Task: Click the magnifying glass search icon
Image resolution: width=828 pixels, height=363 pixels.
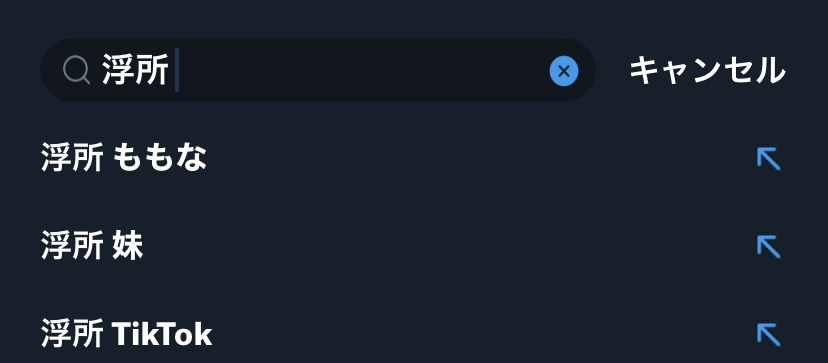Action: pyautogui.click(x=77, y=70)
